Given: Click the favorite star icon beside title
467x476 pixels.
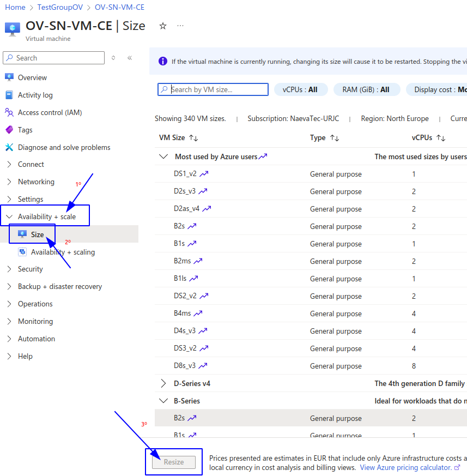Looking at the screenshot, I should pyautogui.click(x=162, y=26).
